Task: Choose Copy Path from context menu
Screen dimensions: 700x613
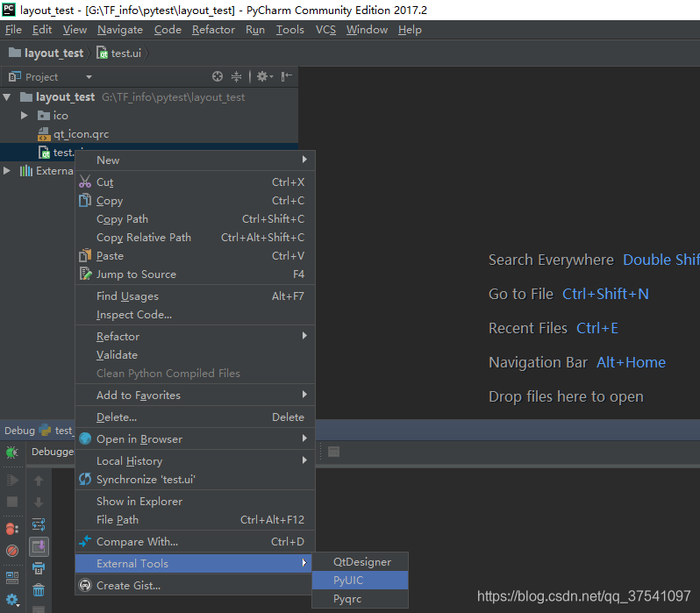Action: 195,218
